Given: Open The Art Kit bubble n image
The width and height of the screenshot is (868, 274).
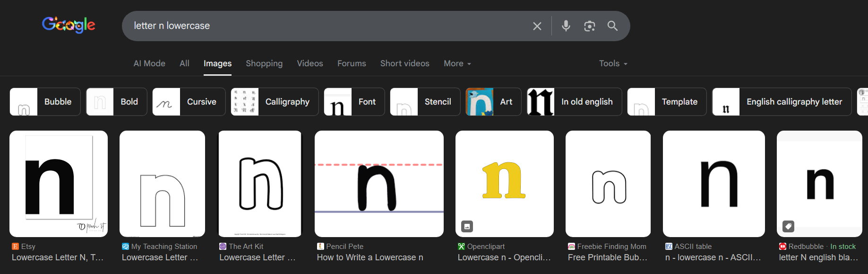Looking at the screenshot, I should coord(260,184).
